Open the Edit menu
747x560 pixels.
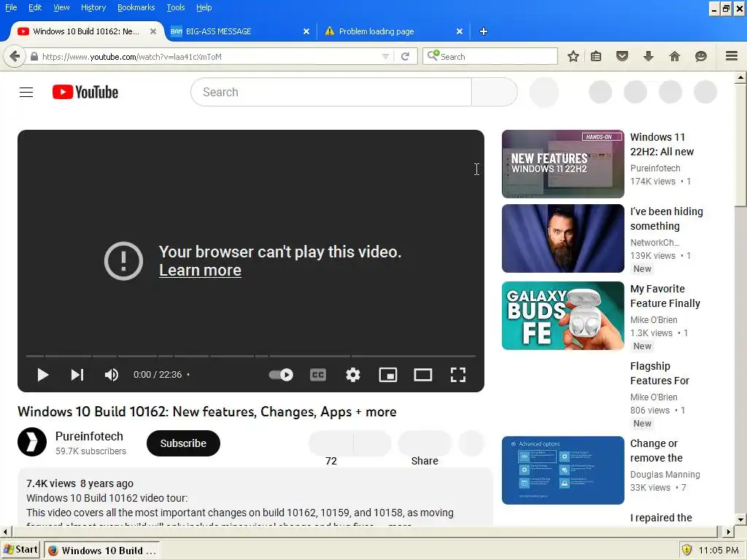point(35,7)
